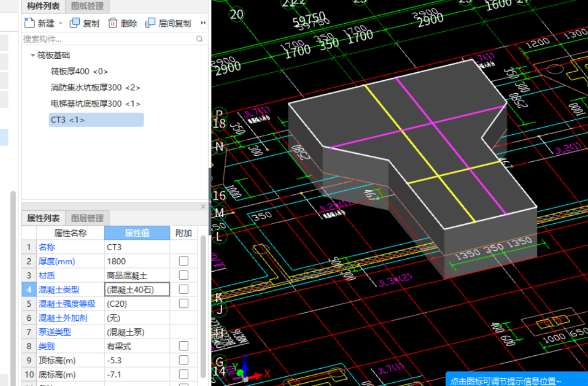
Task: Click the (C20) strength grade value
Action: tap(137, 304)
